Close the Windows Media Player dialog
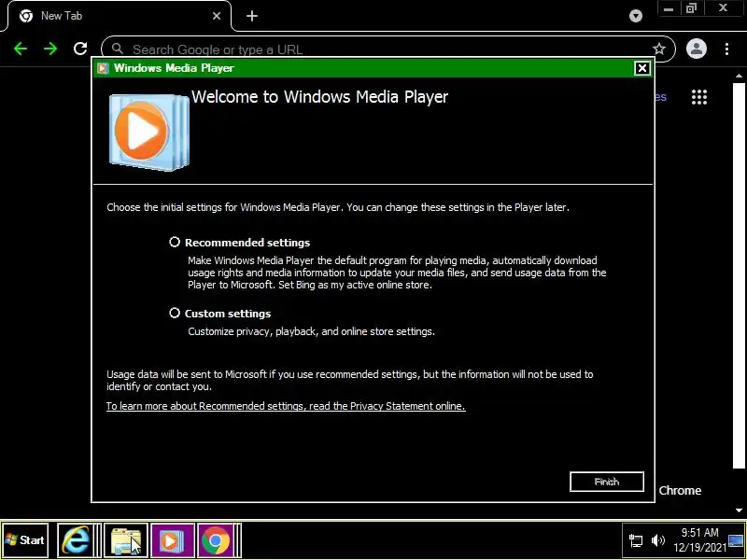 pyautogui.click(x=641, y=68)
